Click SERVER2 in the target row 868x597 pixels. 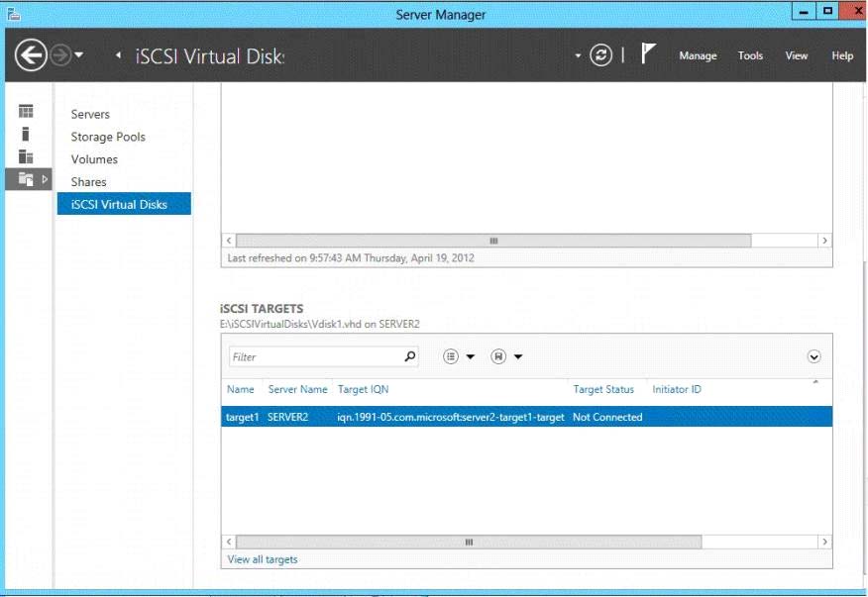click(288, 417)
